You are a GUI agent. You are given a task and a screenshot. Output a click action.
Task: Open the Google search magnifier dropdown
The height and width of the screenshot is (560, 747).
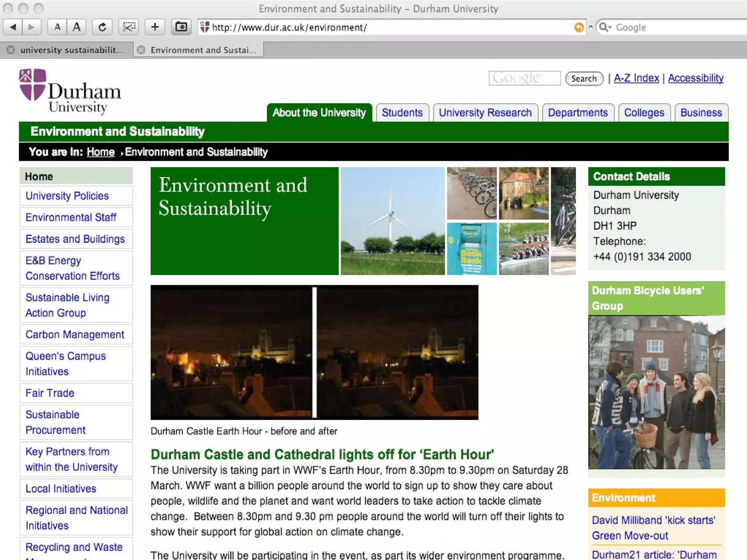605,27
